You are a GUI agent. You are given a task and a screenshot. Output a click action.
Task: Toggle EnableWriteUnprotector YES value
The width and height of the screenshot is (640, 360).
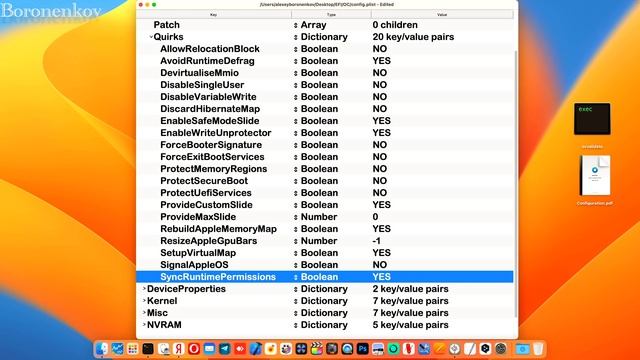(x=381, y=133)
